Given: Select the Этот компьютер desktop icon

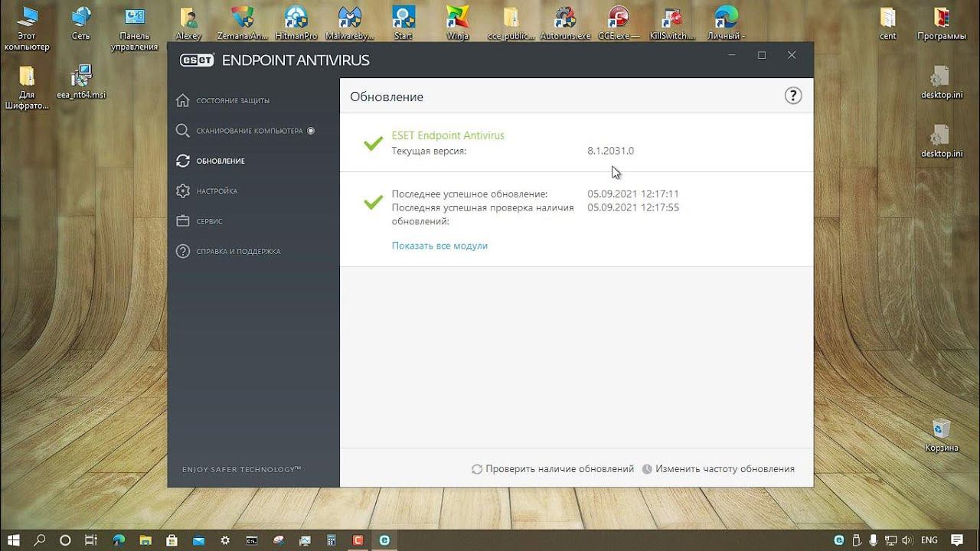Looking at the screenshot, I should click(27, 28).
